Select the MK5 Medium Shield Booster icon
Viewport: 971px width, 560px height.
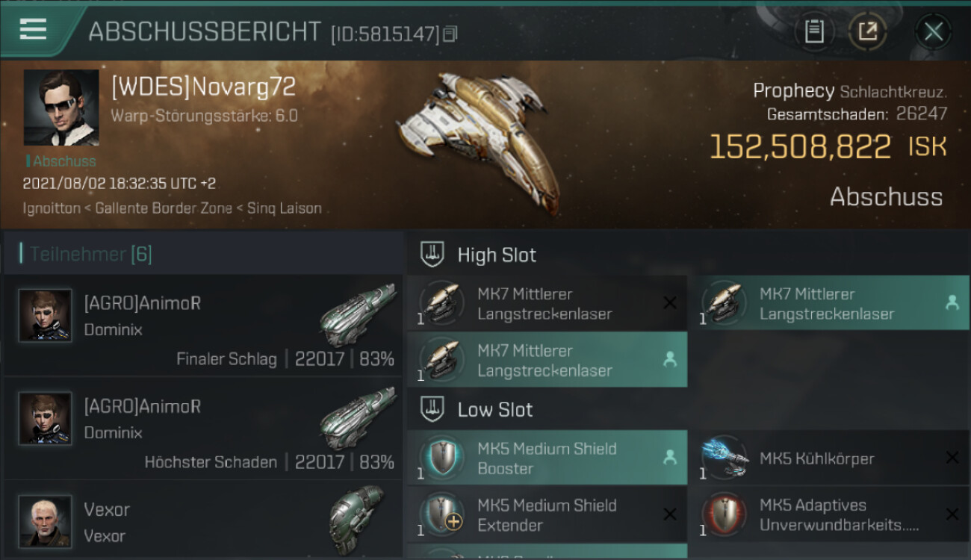[441, 457]
